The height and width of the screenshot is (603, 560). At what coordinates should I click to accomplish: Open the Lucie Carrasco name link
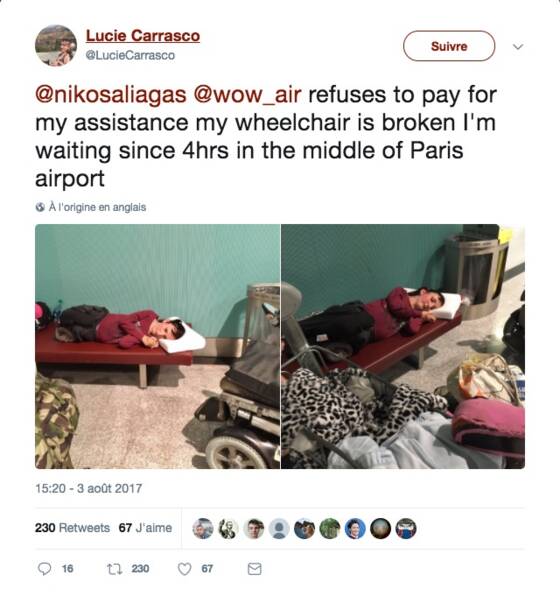[x=143, y=35]
